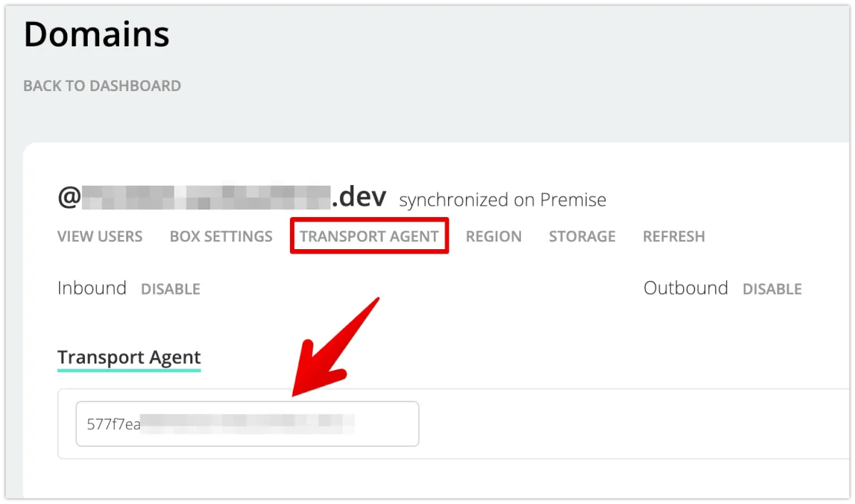Disable Inbound mail flow

[170, 289]
